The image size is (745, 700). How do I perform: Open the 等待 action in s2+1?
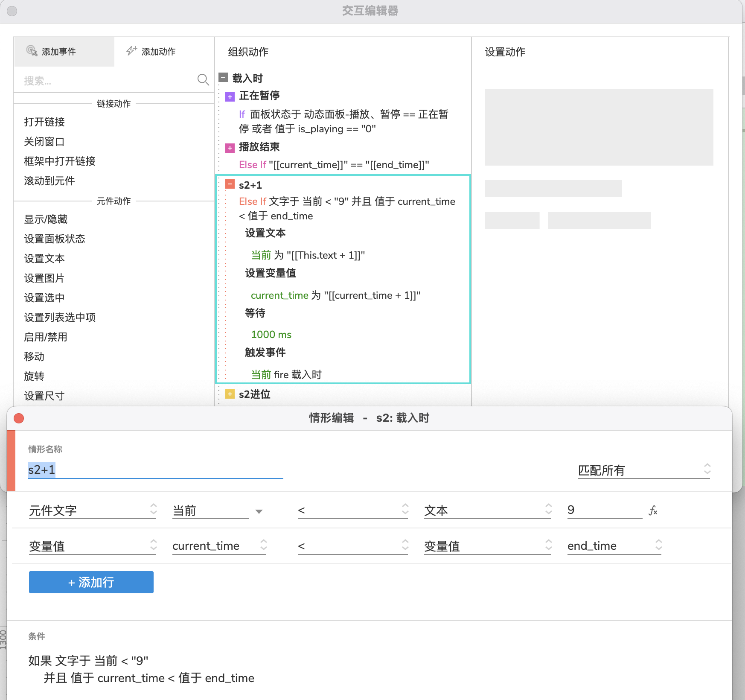coord(255,313)
